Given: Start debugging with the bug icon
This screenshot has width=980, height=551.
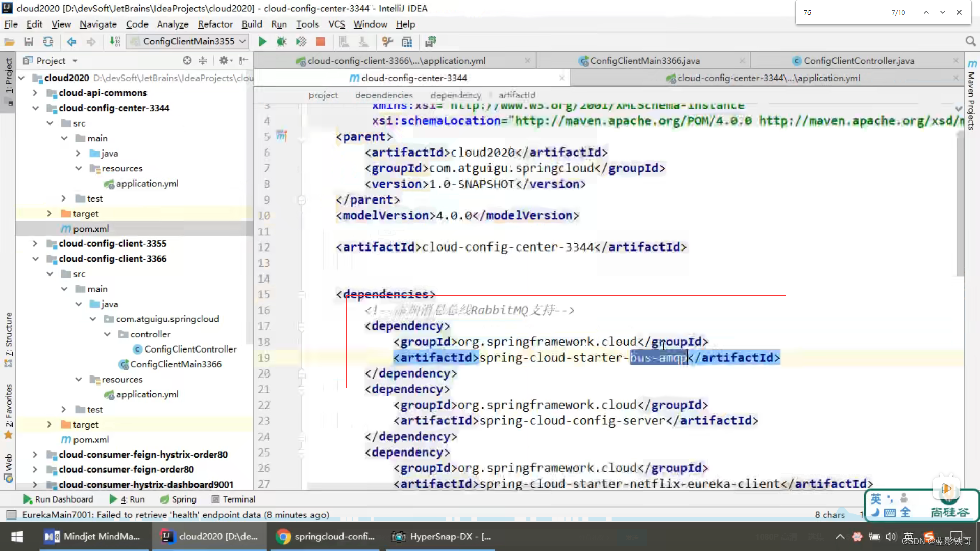Looking at the screenshot, I should 281,42.
